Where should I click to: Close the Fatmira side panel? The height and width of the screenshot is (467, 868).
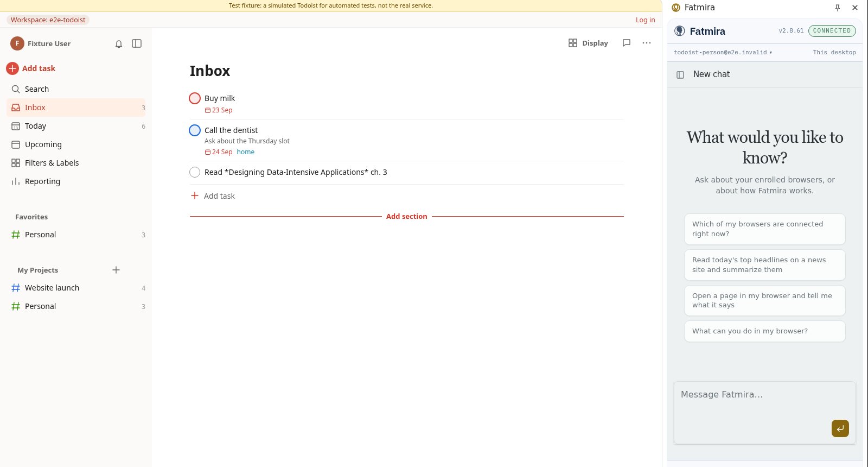[855, 8]
